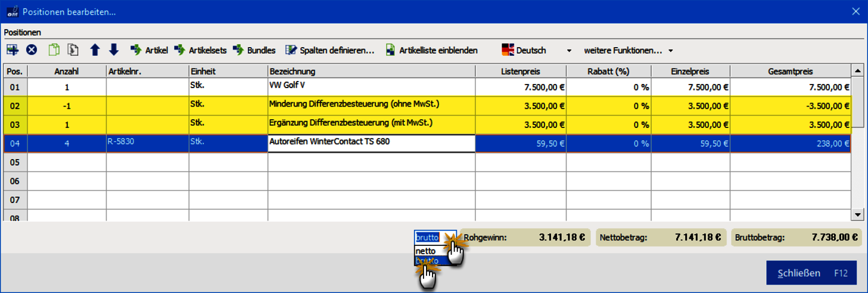This screenshot has width=868, height=293.
Task: Click Gesamtpreis 238,00 € cell
Action: point(791,144)
